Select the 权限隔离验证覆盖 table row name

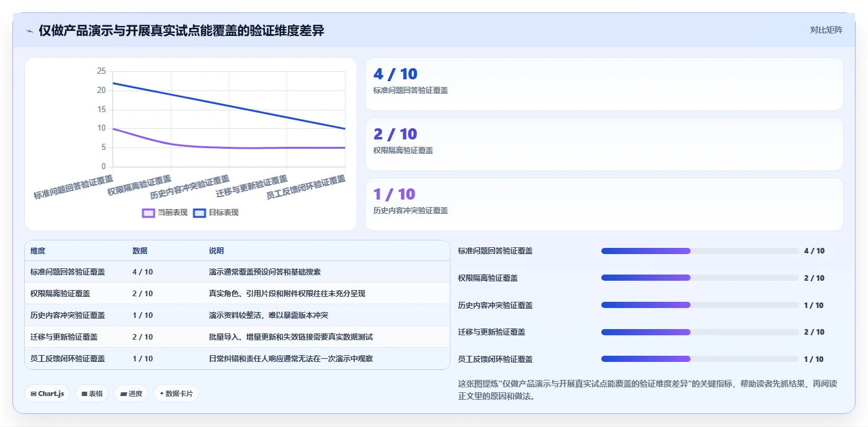point(60,294)
